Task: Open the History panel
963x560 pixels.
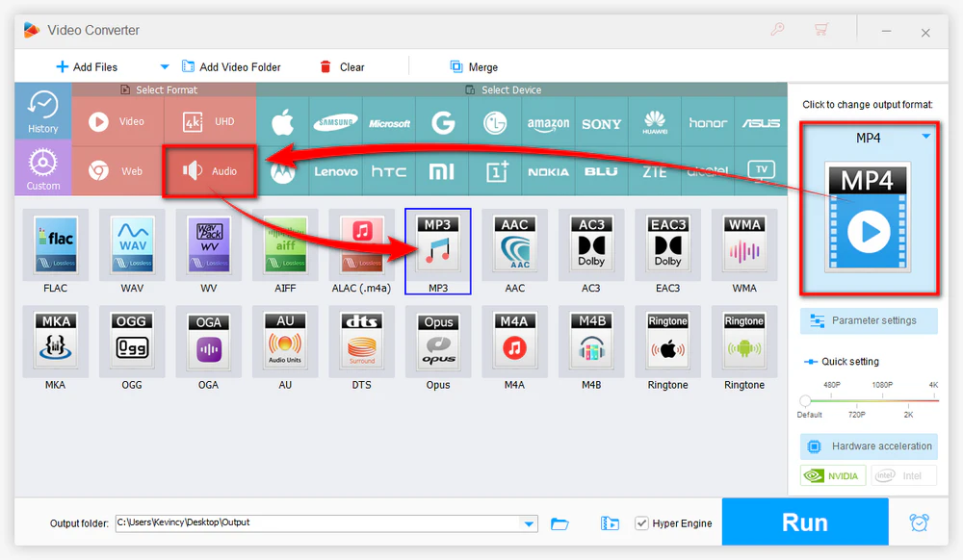Action: tap(42, 111)
